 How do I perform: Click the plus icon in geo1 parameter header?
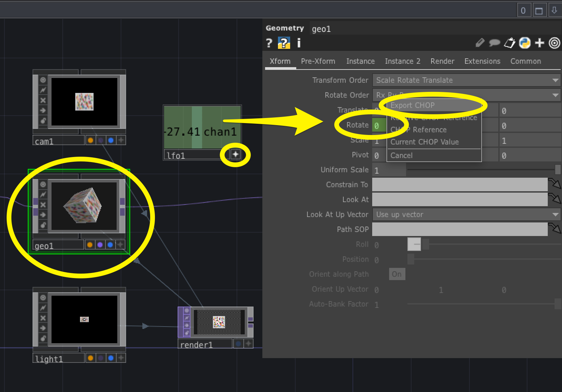tap(539, 43)
